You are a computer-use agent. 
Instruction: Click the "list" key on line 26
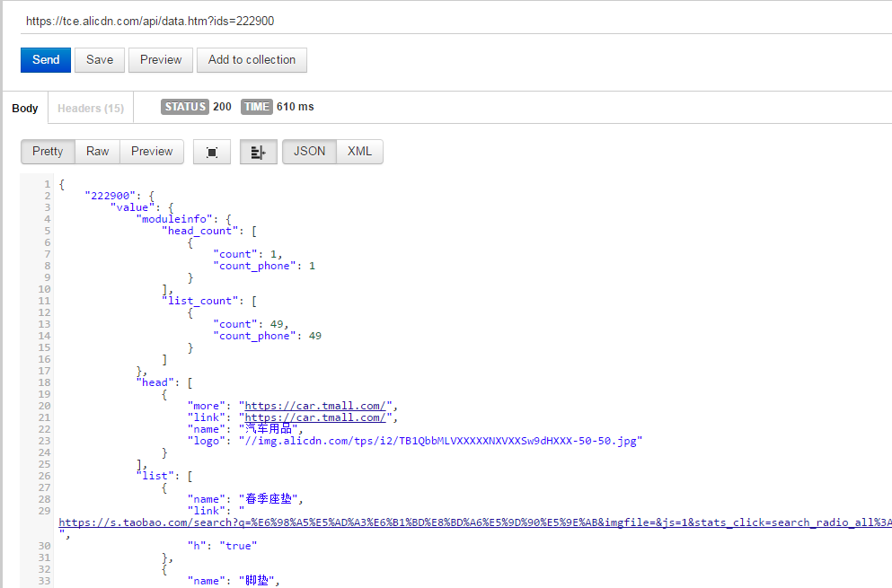click(x=155, y=476)
